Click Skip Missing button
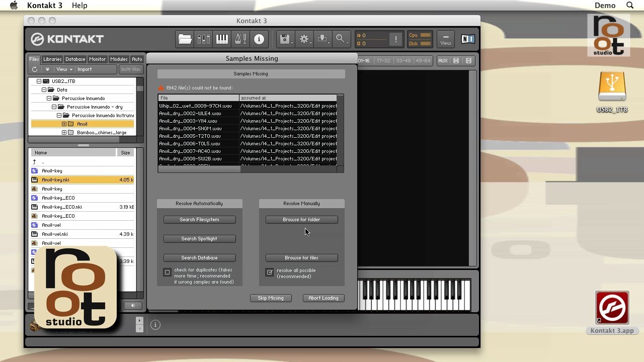The width and height of the screenshot is (644, 362). (x=271, y=298)
